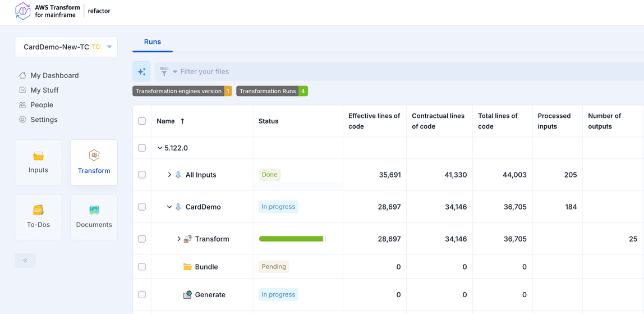
Task: Click the 44,003 total lines value
Action: coord(514,175)
